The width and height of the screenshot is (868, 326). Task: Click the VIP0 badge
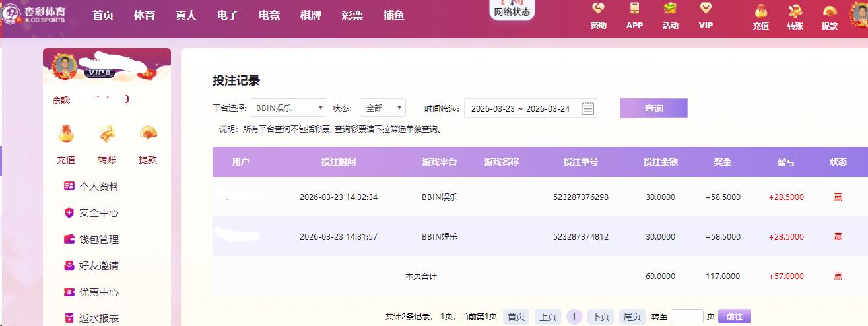point(100,73)
